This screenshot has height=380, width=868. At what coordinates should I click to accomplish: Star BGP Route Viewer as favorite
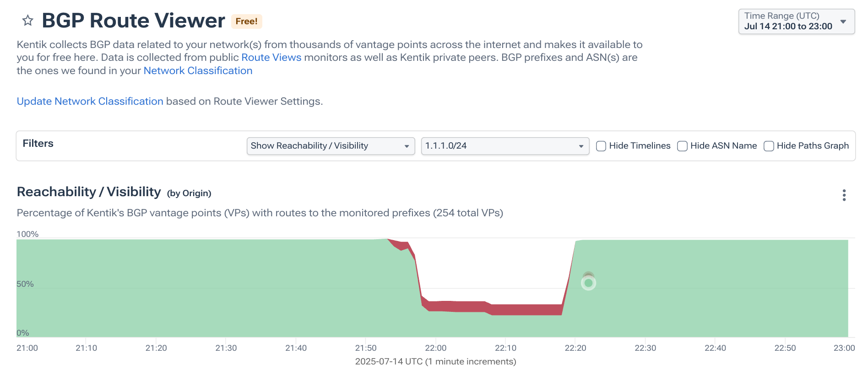(28, 21)
